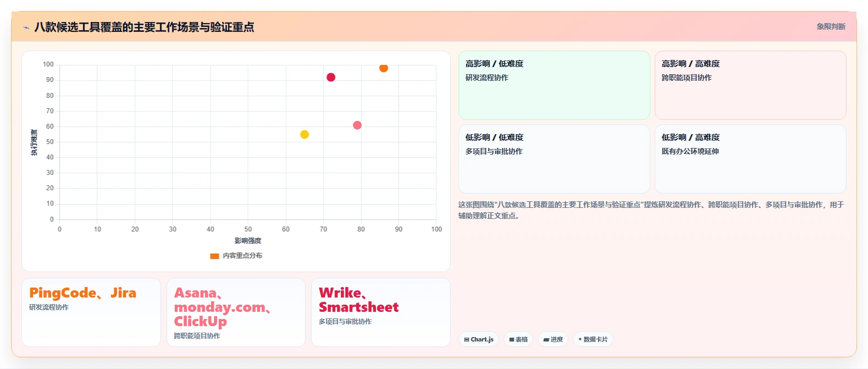Click 既有办公环境延伸 text

690,151
